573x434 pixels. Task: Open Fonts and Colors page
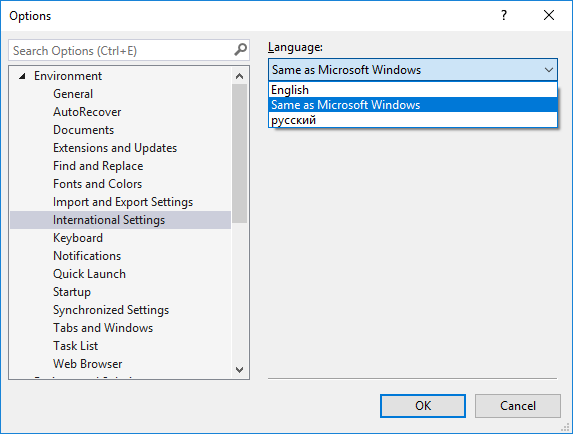click(97, 184)
